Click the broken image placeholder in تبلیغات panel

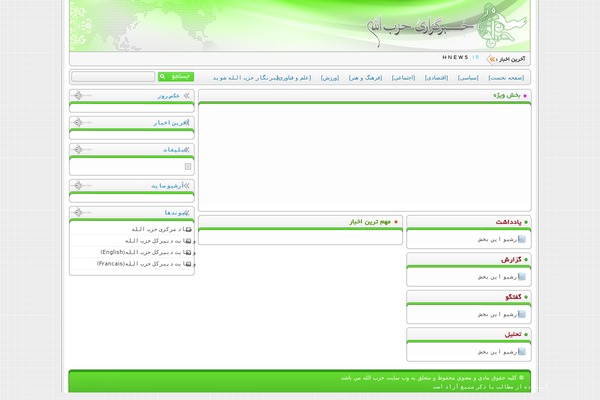[x=188, y=166]
